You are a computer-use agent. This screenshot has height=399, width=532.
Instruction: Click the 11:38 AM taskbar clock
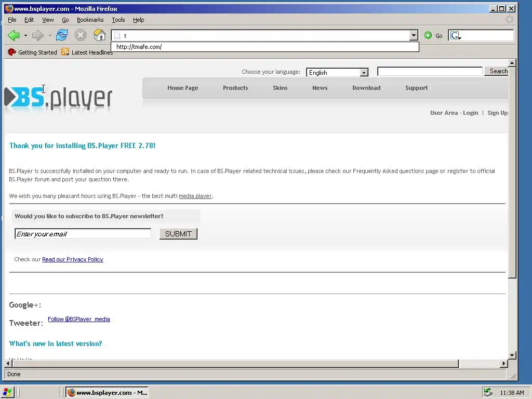[x=512, y=393]
